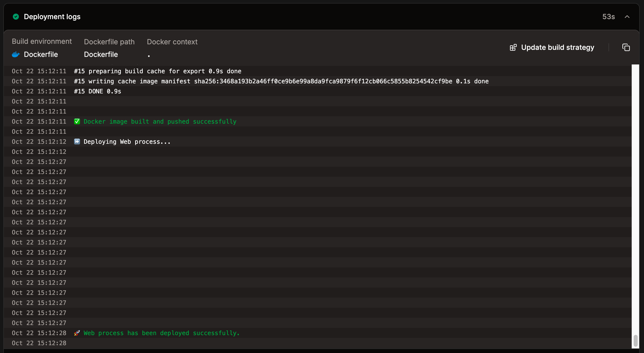Click the Dockerfile path header label
Image resolution: width=644 pixels, height=353 pixels.
point(109,42)
